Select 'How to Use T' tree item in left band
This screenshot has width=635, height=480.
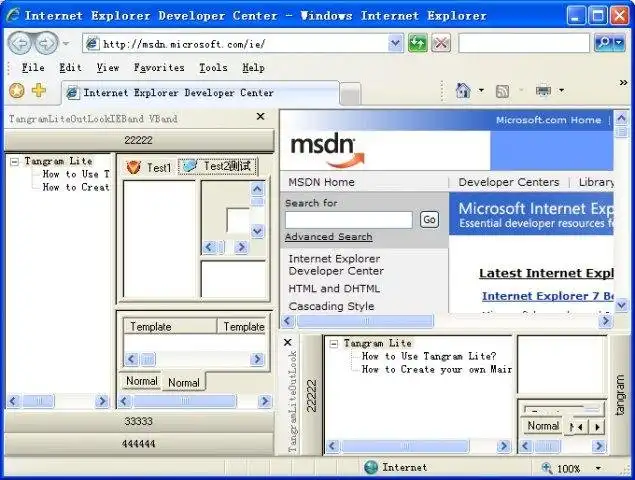[x=76, y=174]
